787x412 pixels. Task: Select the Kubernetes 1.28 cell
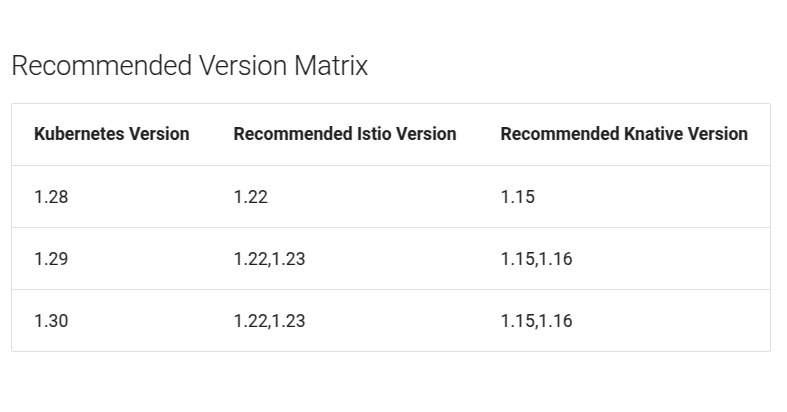point(51,197)
